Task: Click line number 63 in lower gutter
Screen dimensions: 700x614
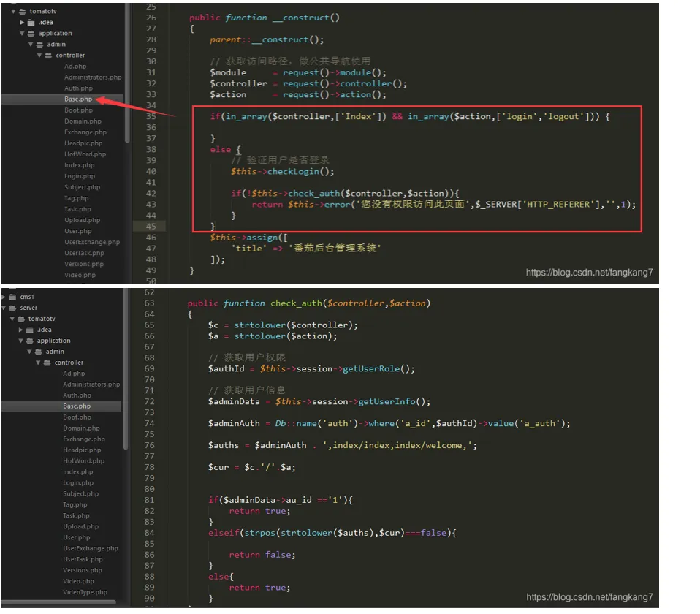Action: [149, 303]
